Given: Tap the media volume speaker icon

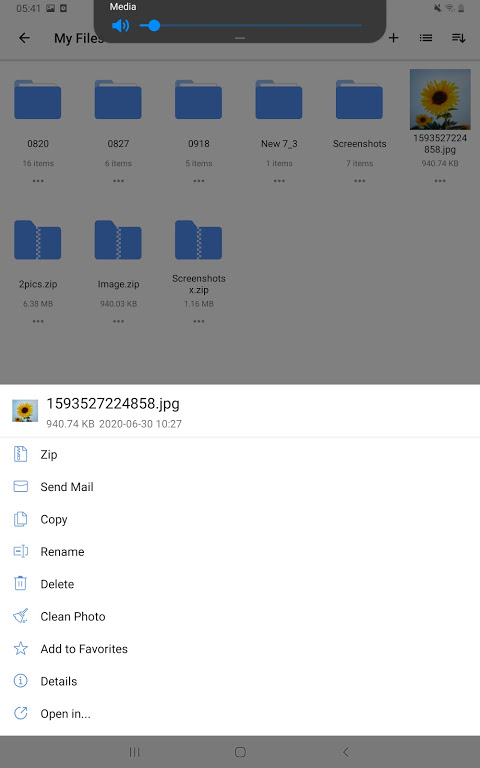Looking at the screenshot, I should pos(120,25).
